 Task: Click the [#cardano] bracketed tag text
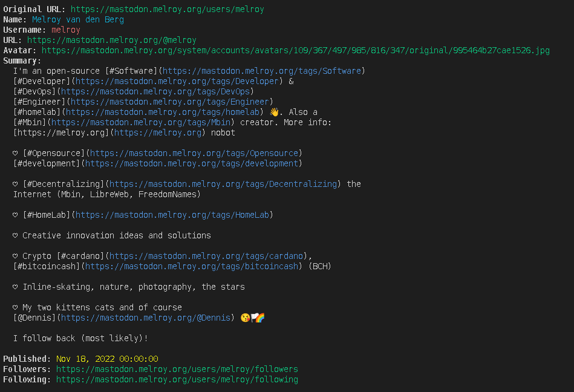[80, 255]
